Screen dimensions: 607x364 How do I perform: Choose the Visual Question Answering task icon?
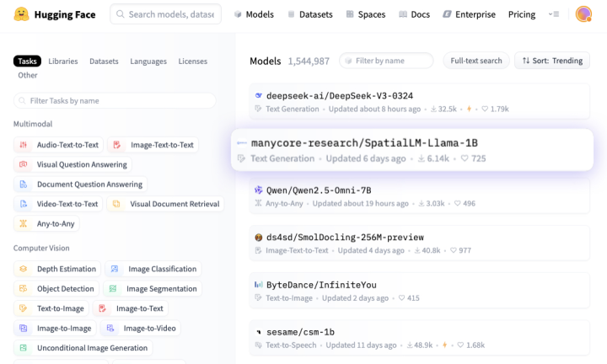point(24,164)
